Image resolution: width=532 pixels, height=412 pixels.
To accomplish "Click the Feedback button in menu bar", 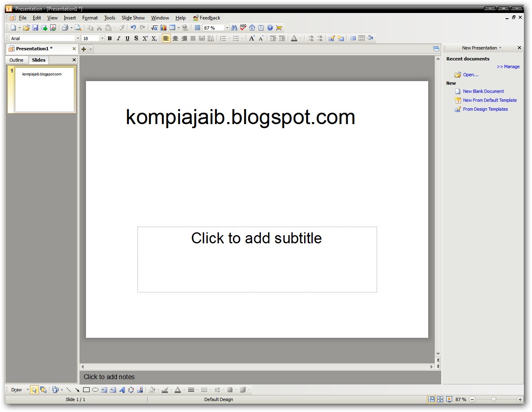I will coord(207,18).
